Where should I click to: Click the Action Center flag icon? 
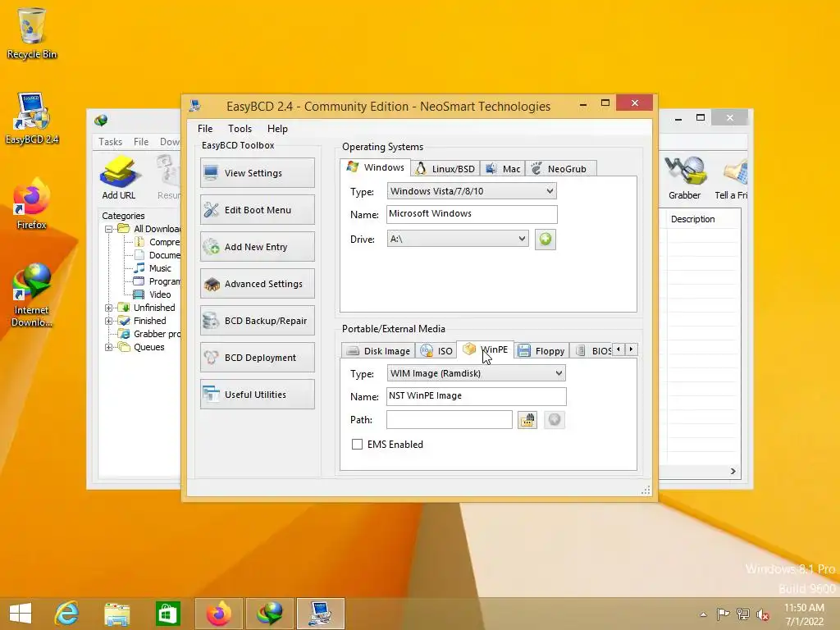tap(723, 614)
